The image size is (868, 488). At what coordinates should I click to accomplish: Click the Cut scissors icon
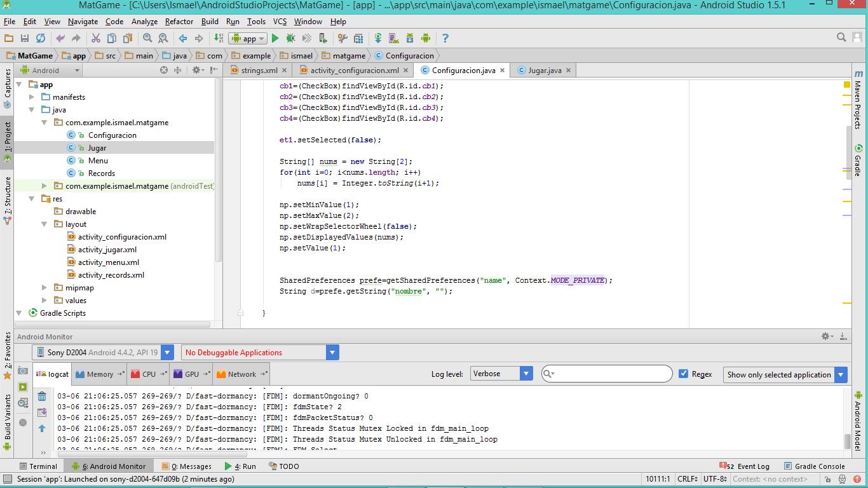(96, 38)
